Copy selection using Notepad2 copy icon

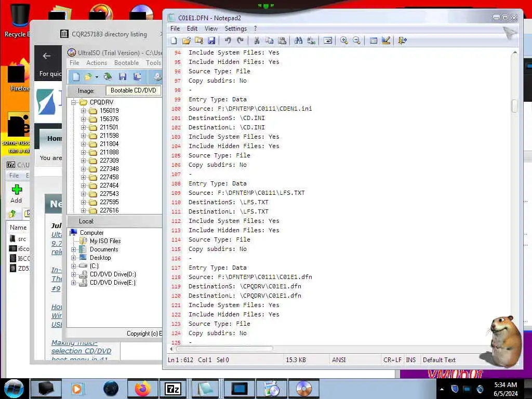point(270,41)
